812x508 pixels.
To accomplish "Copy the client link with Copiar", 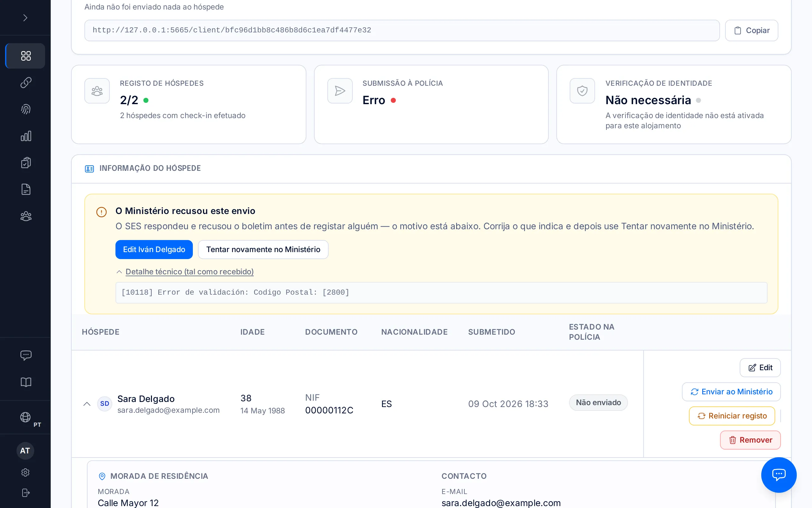I will pyautogui.click(x=751, y=30).
